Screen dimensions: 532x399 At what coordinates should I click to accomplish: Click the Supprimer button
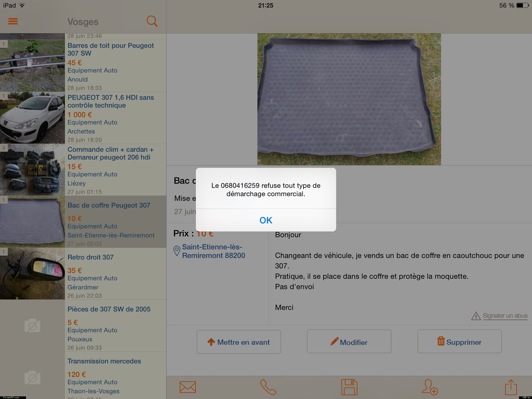(459, 342)
